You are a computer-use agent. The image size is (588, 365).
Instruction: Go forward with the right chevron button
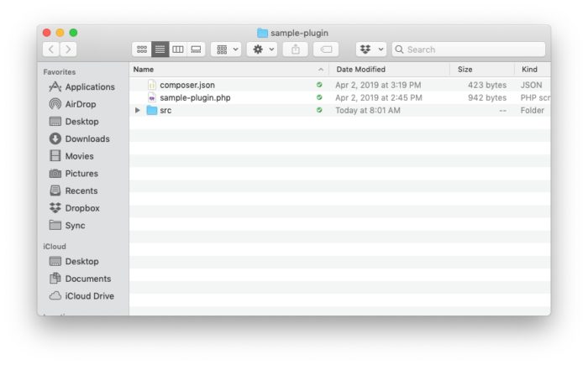pos(68,50)
